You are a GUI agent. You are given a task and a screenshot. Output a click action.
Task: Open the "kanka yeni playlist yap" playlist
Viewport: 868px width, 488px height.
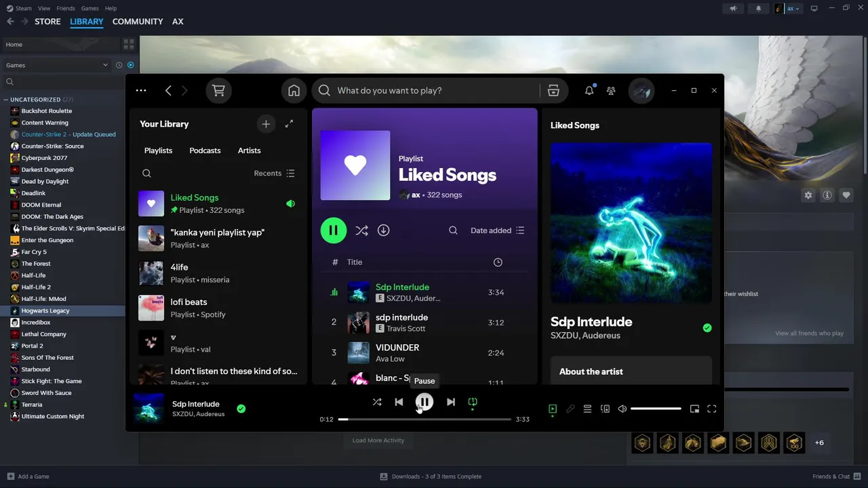coord(217,238)
